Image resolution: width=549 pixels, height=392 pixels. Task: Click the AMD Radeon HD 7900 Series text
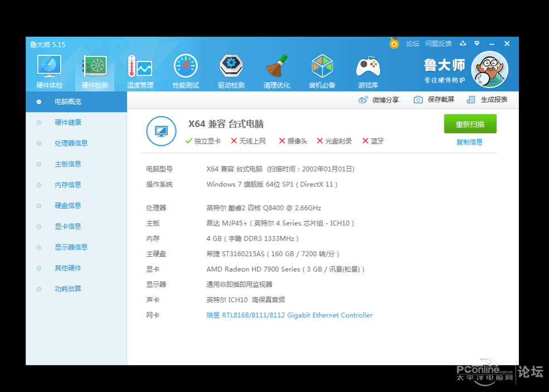[285, 269]
